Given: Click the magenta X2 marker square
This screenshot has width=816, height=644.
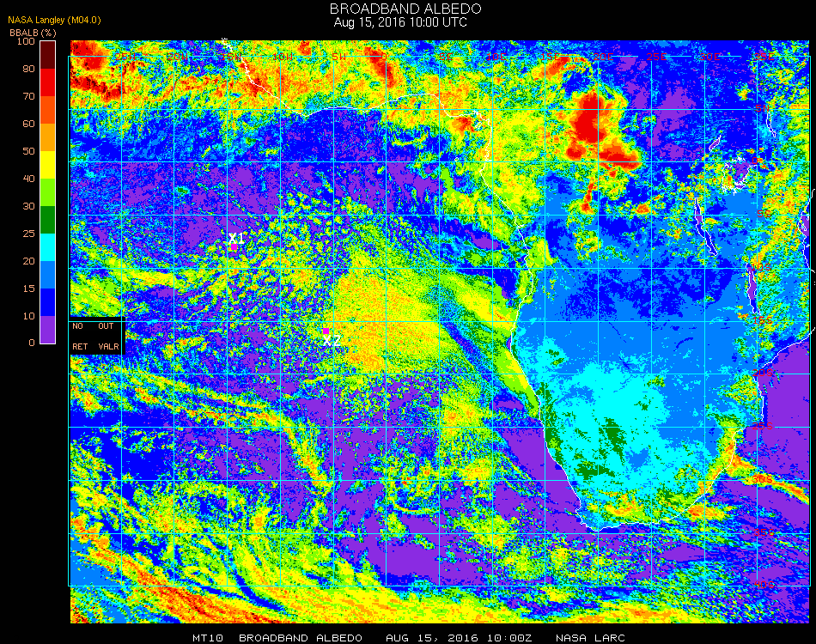Looking at the screenshot, I should pos(326,331).
